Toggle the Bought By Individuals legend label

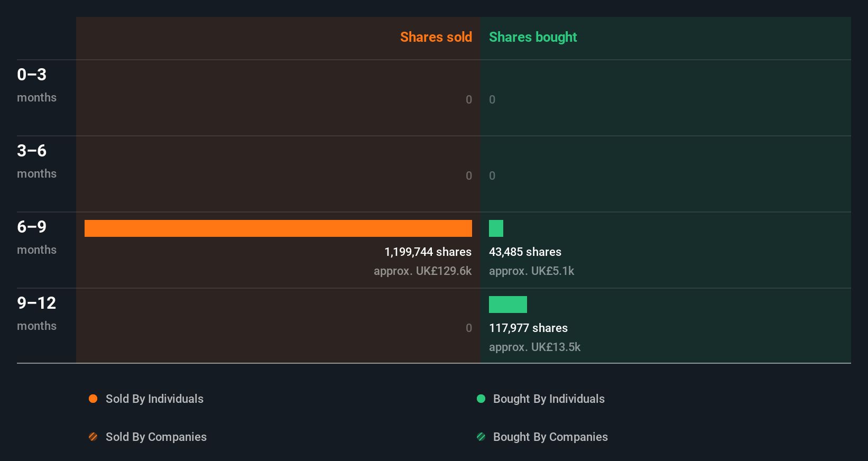(x=549, y=399)
